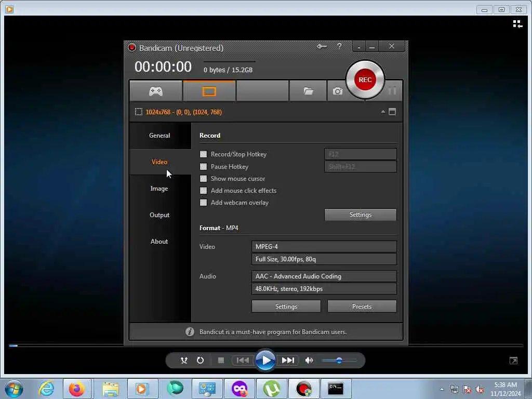Click the Record section Settings button
Viewport: 532px width, 399px height.
tap(361, 215)
